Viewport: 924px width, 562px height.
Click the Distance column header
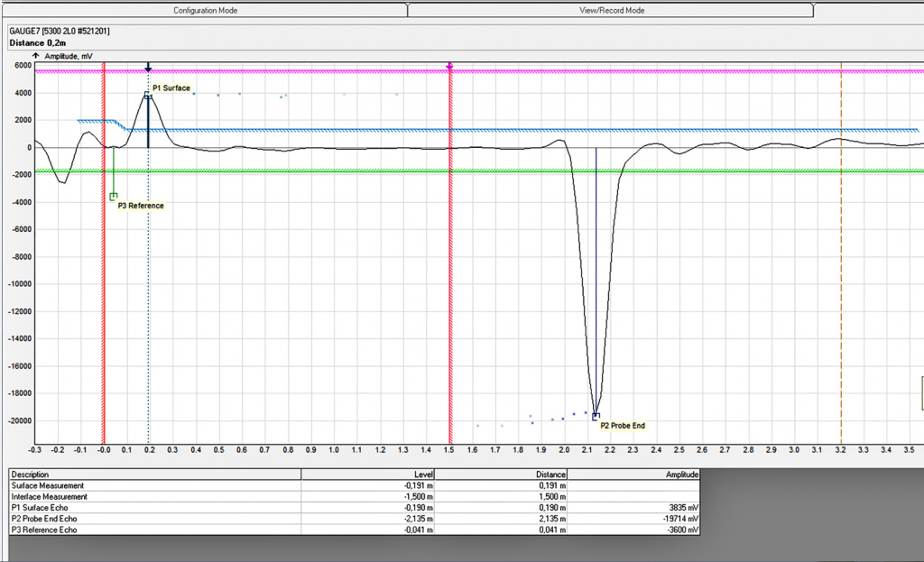click(501, 474)
